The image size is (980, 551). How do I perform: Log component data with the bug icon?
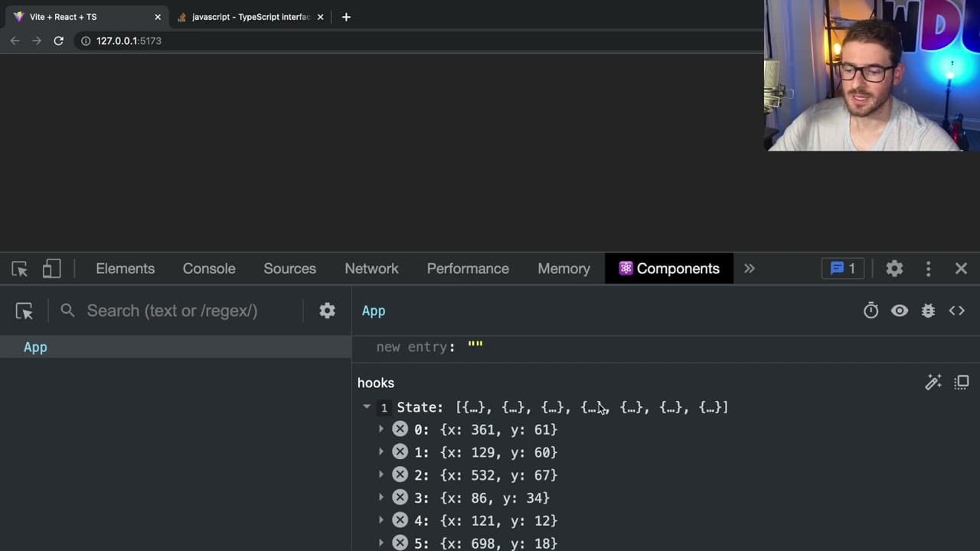coord(928,311)
